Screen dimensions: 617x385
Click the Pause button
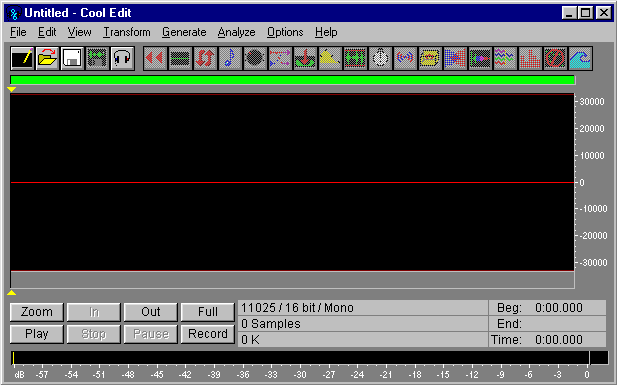151,334
